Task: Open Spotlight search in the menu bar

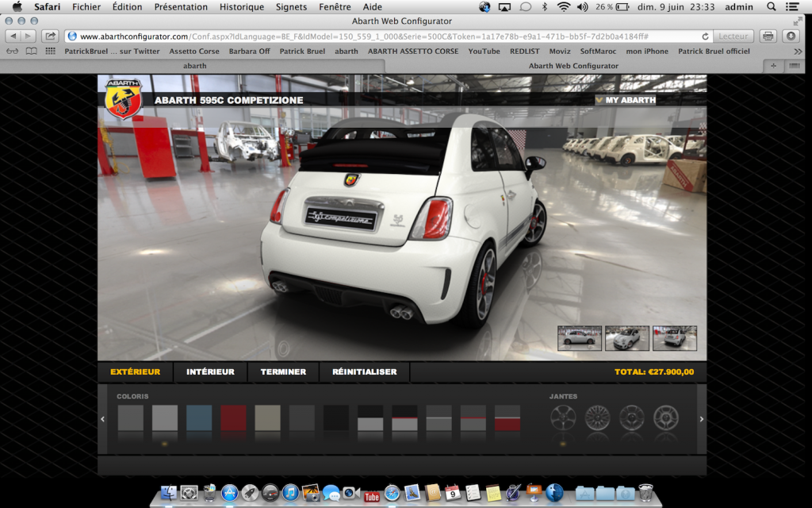Action: tap(771, 6)
